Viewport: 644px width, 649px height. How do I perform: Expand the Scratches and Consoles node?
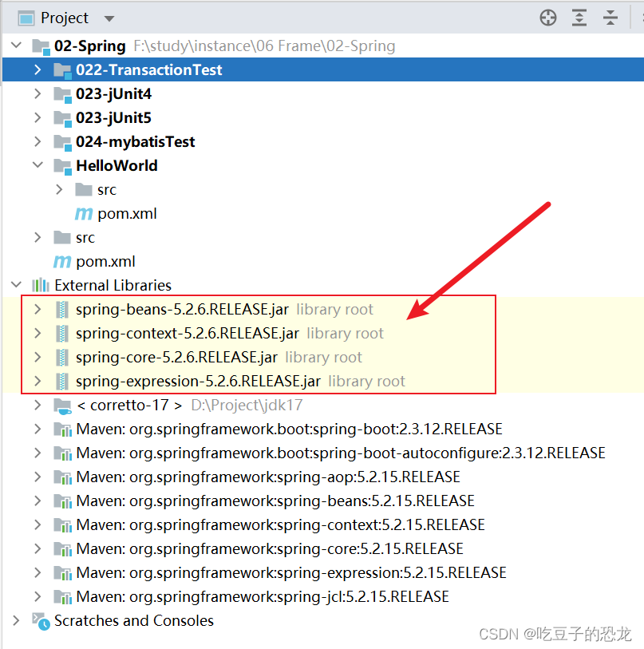point(16,620)
